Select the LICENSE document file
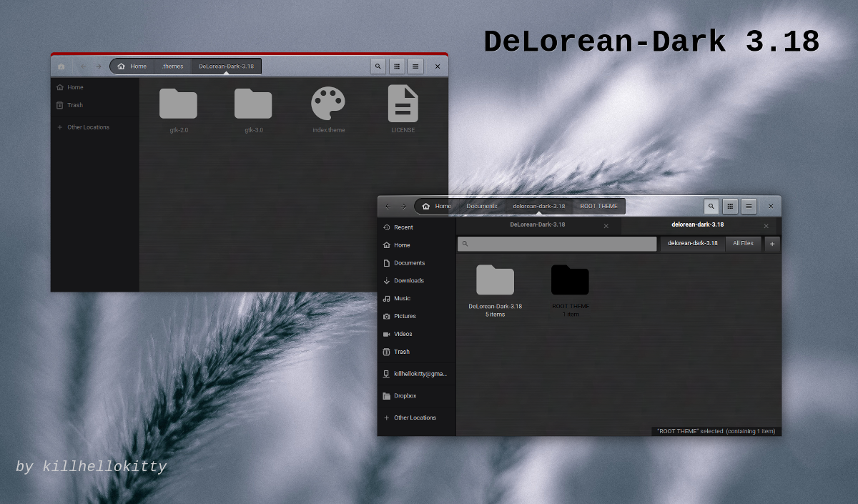Screen dimensions: 858x504 403,109
